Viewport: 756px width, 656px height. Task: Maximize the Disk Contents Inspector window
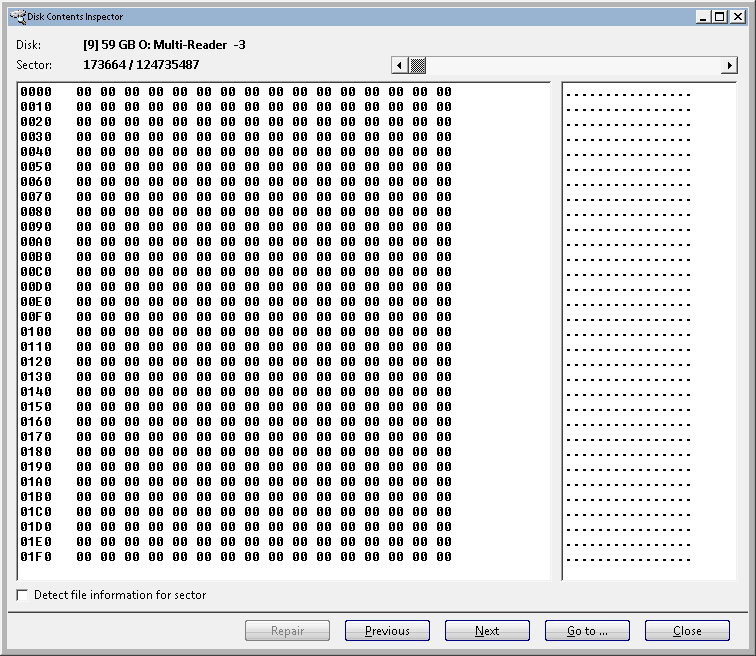click(x=719, y=17)
